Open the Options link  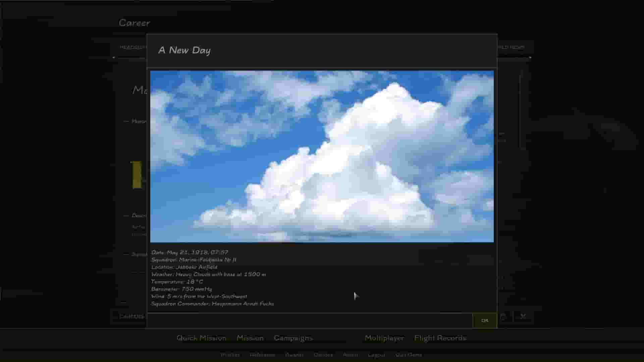tap(323, 355)
